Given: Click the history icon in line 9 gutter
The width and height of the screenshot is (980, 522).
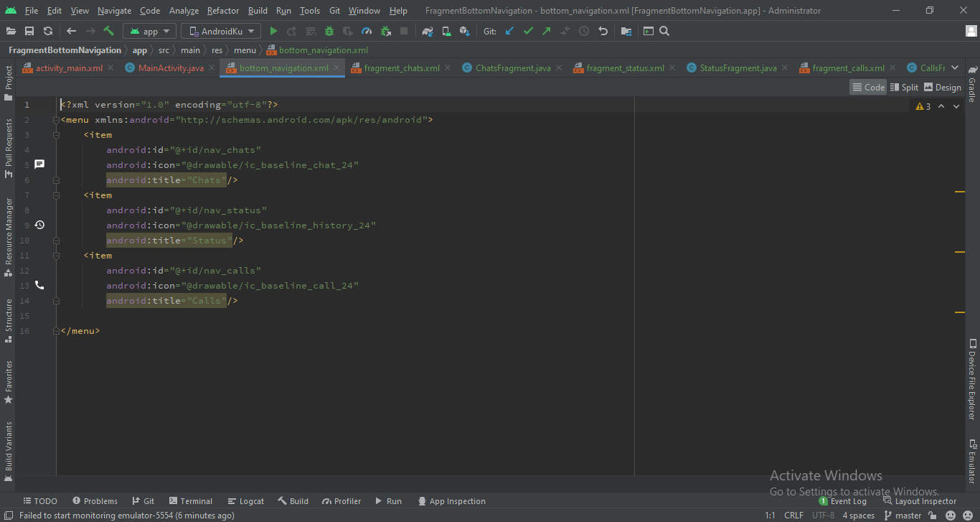Looking at the screenshot, I should pyautogui.click(x=39, y=225).
